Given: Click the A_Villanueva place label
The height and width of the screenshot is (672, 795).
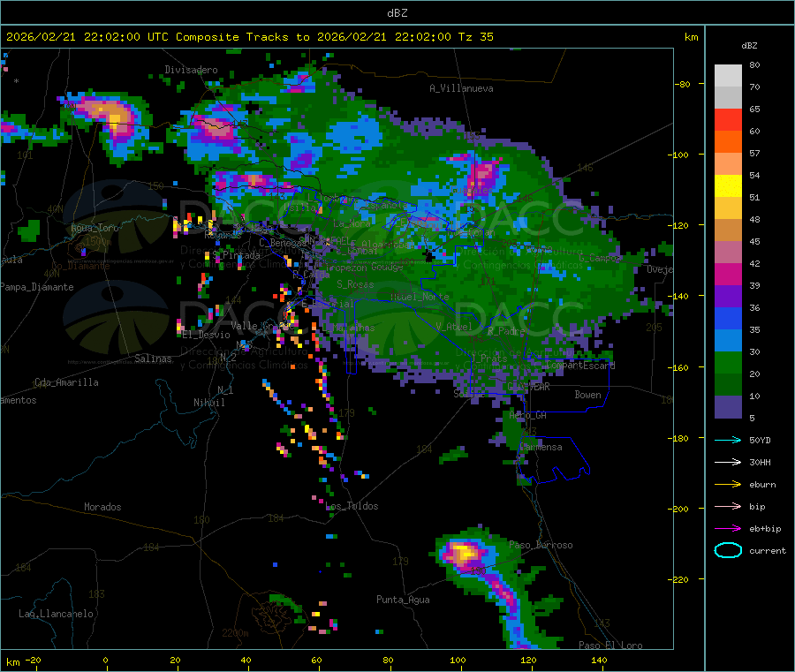Looking at the screenshot, I should coord(461,88).
